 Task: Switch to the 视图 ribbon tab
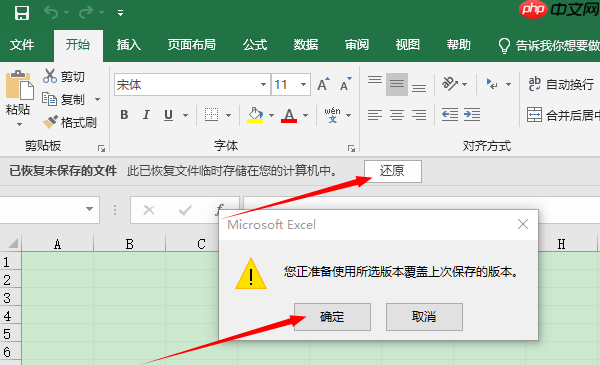408,45
